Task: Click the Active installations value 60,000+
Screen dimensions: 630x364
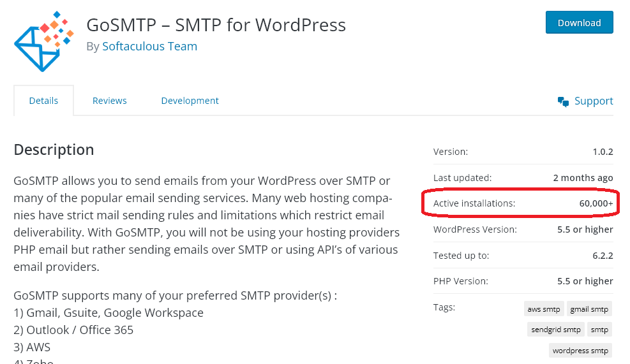Action: [596, 203]
